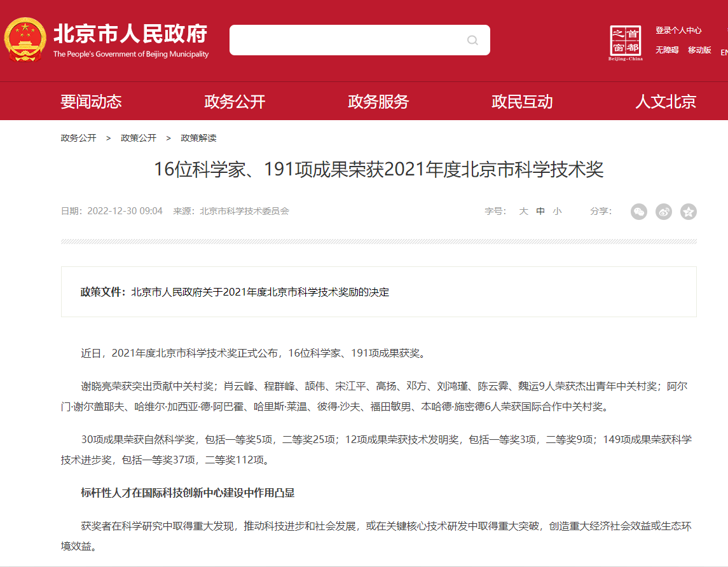Share article via Weibo icon

pyautogui.click(x=663, y=212)
